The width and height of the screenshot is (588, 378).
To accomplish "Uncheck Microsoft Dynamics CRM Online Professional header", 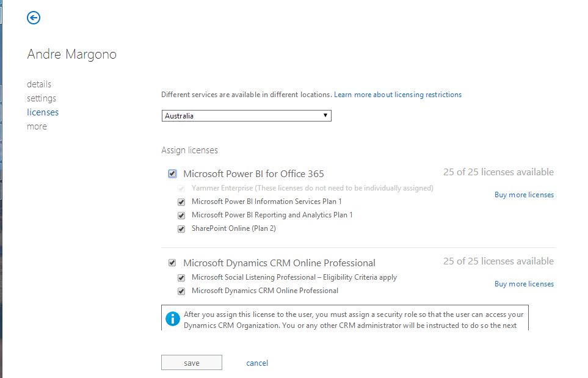I will pyautogui.click(x=172, y=263).
